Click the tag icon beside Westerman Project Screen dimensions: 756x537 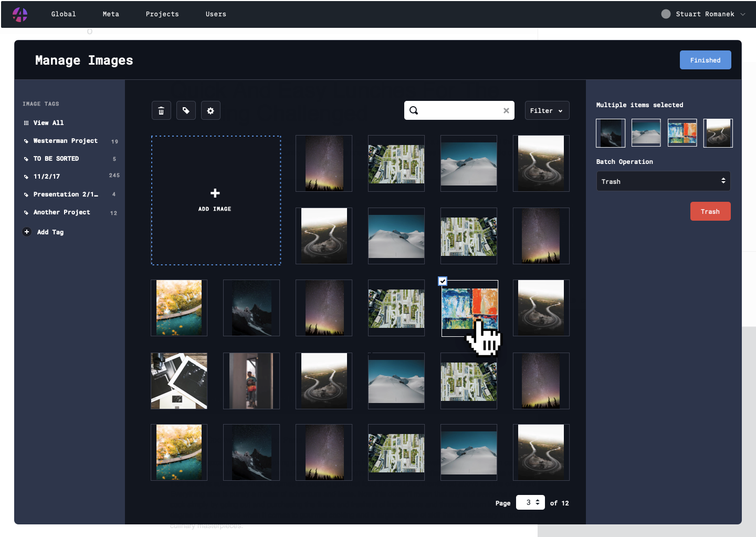pos(27,141)
